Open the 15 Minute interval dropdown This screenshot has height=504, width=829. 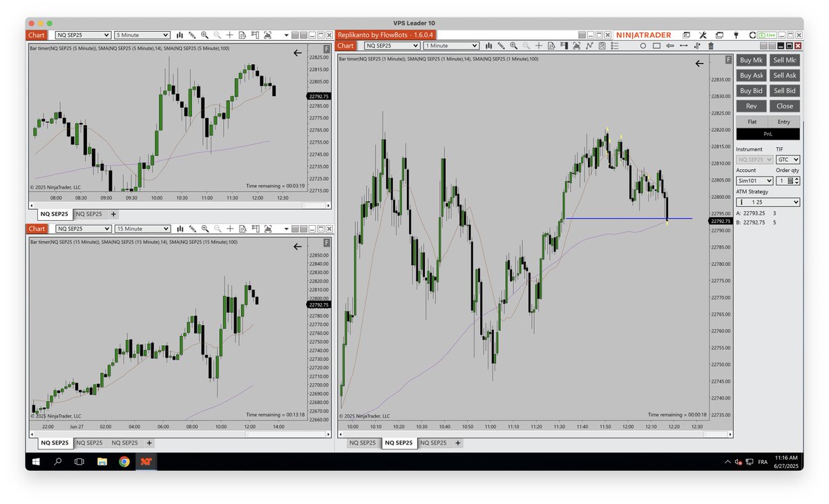[142, 229]
